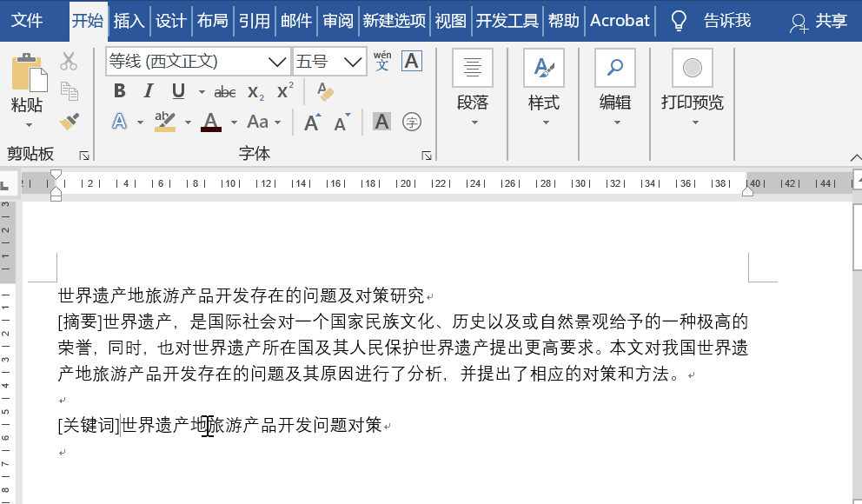
Task: Toggle underline formatting
Action: [178, 91]
